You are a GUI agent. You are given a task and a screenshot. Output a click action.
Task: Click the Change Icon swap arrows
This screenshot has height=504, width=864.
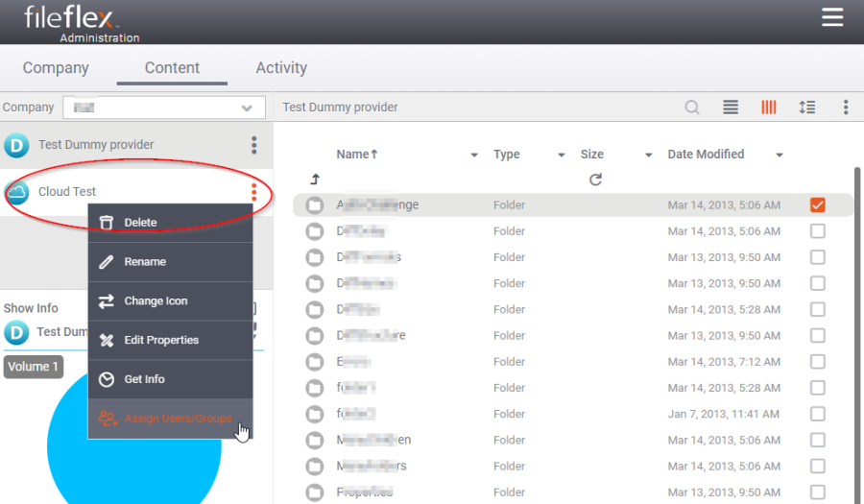107,300
